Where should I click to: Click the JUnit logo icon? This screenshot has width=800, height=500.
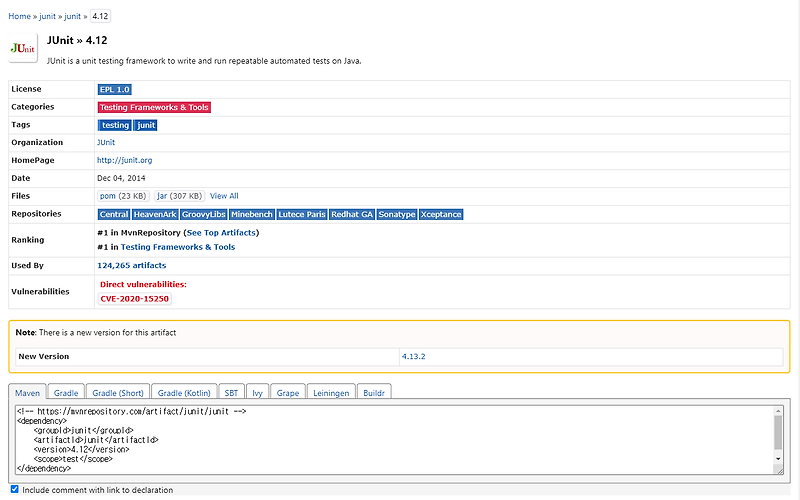[23, 48]
